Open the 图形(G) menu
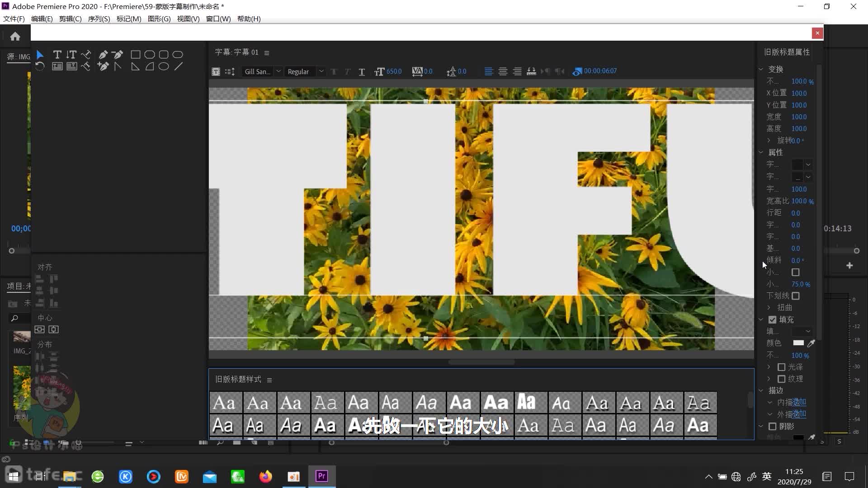 (159, 19)
